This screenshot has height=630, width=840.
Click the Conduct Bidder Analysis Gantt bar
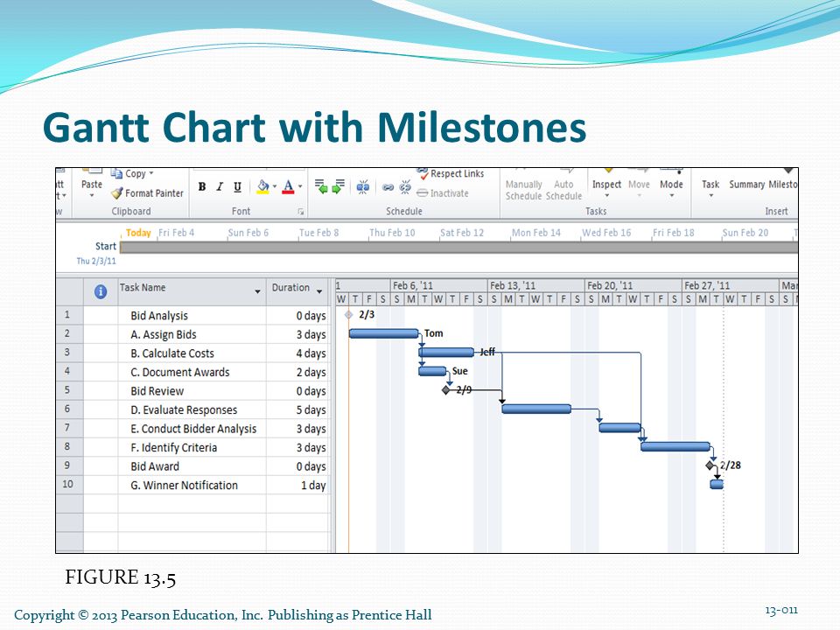tap(619, 428)
